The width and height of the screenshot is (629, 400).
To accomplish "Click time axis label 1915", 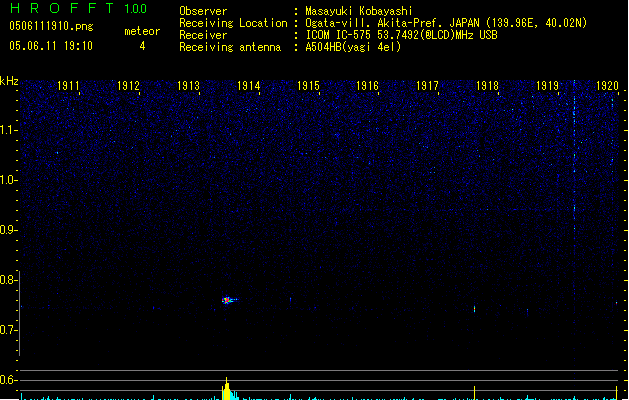I will pyautogui.click(x=308, y=86).
